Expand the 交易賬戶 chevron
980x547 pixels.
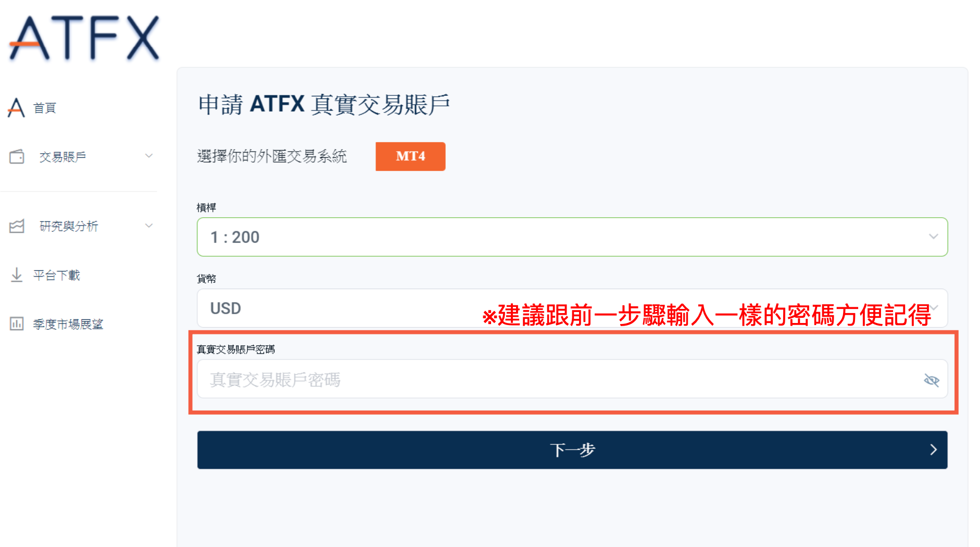[149, 156]
